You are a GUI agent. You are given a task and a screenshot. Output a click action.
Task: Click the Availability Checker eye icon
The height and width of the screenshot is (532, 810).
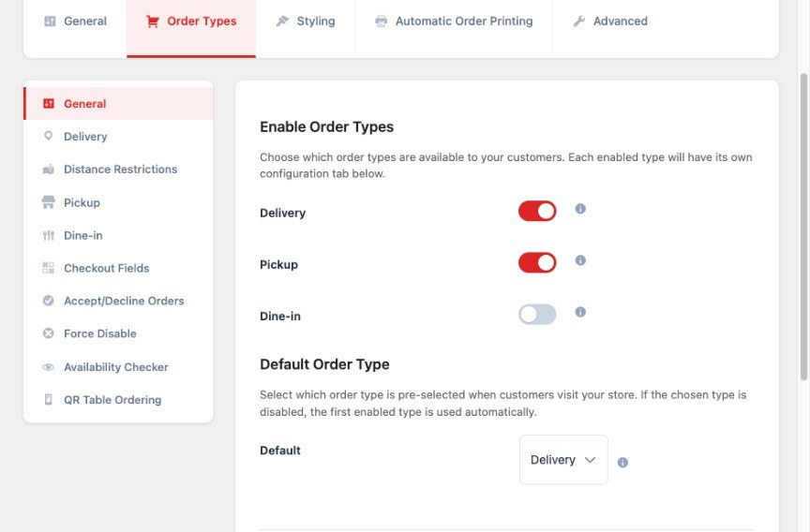tap(48, 367)
